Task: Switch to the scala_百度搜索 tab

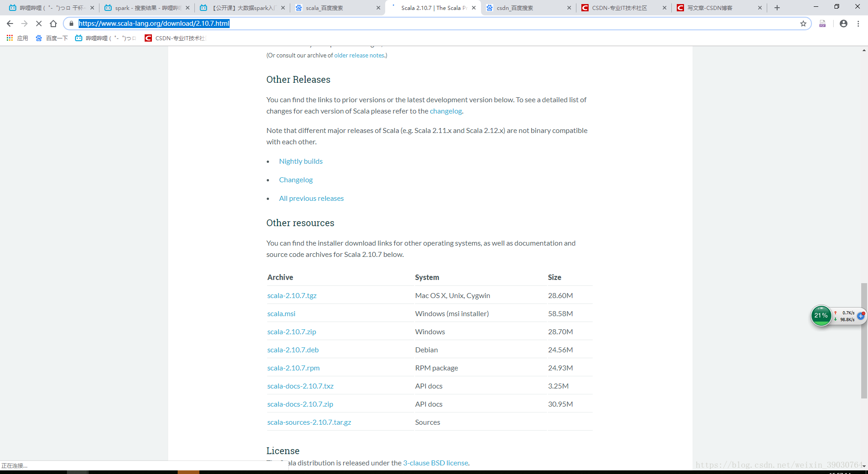Action: click(324, 8)
